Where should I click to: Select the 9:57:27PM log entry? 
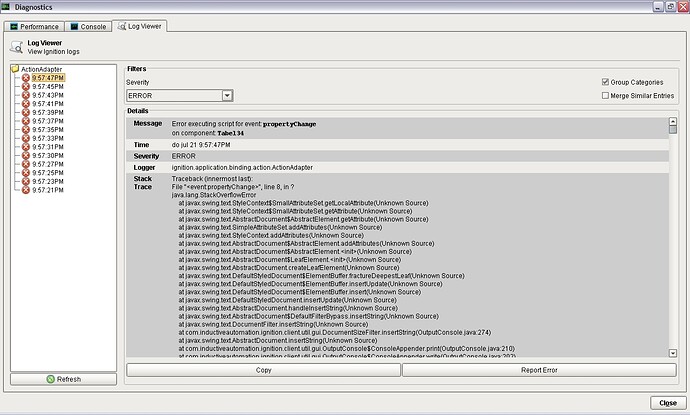coord(48,164)
